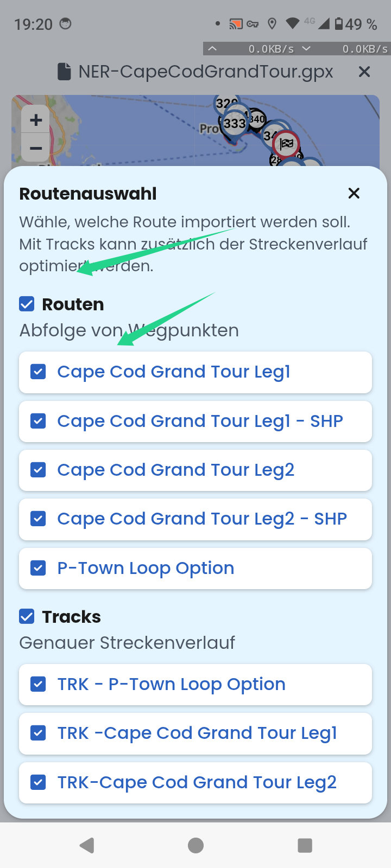Collapse the network speed overlay with the up chevron
The width and height of the screenshot is (391, 868).
click(212, 49)
